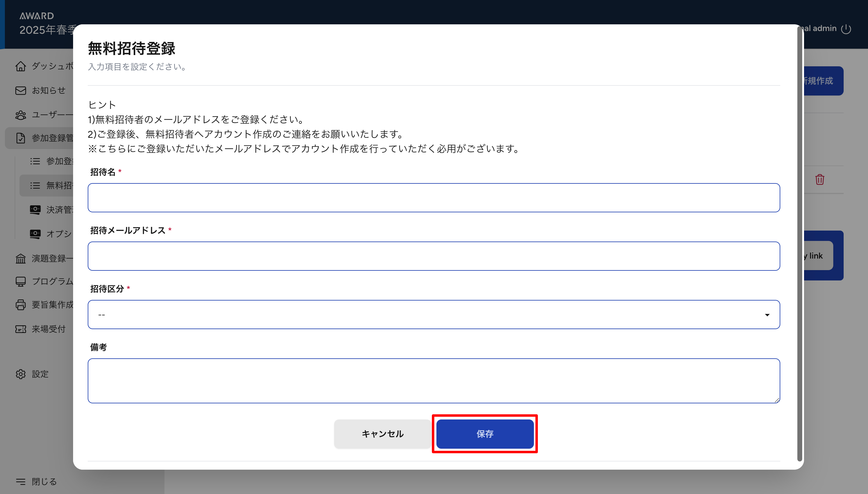The image size is (868, 494).
Task: Click the 招待区分 dropdown arrow
Action: pos(767,315)
